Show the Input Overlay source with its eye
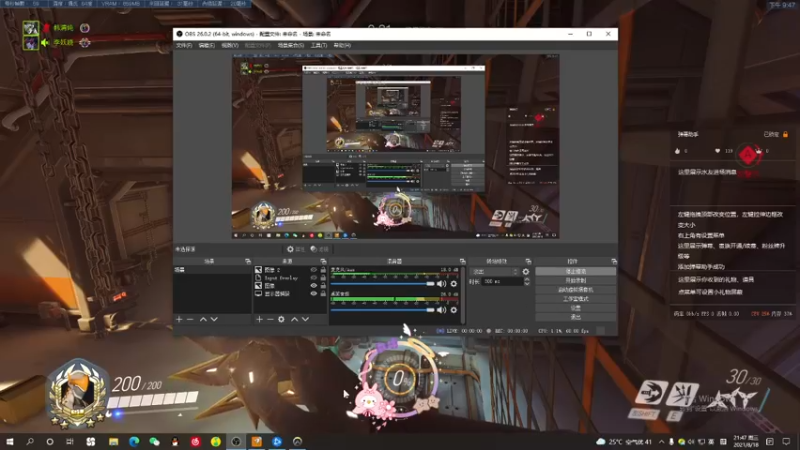 click(314, 278)
